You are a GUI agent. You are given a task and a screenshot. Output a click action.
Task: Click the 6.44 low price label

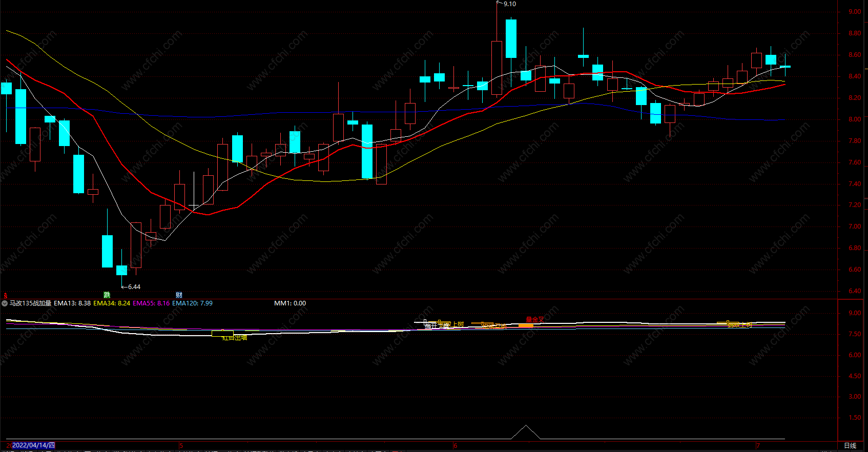coord(134,287)
